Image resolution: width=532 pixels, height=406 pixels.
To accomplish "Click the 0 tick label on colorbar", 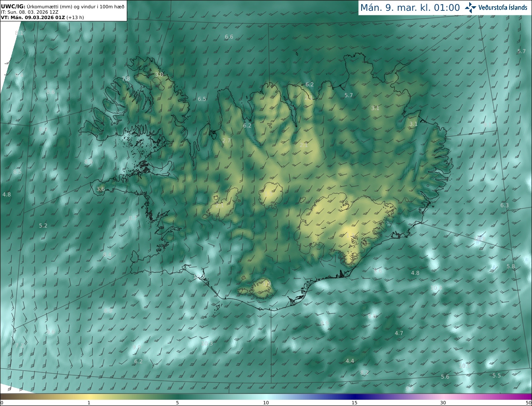I will pos(1,403).
